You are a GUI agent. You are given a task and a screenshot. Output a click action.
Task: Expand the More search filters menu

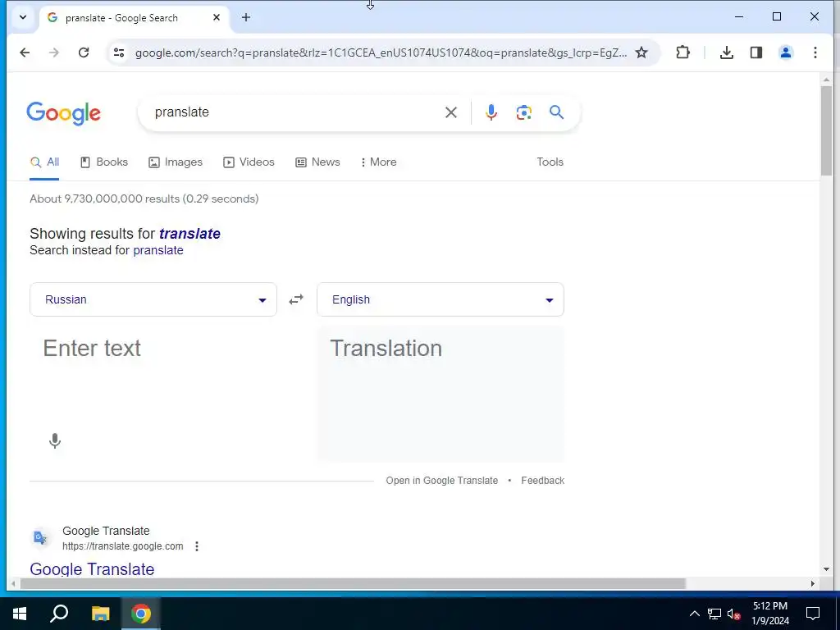coord(379,162)
